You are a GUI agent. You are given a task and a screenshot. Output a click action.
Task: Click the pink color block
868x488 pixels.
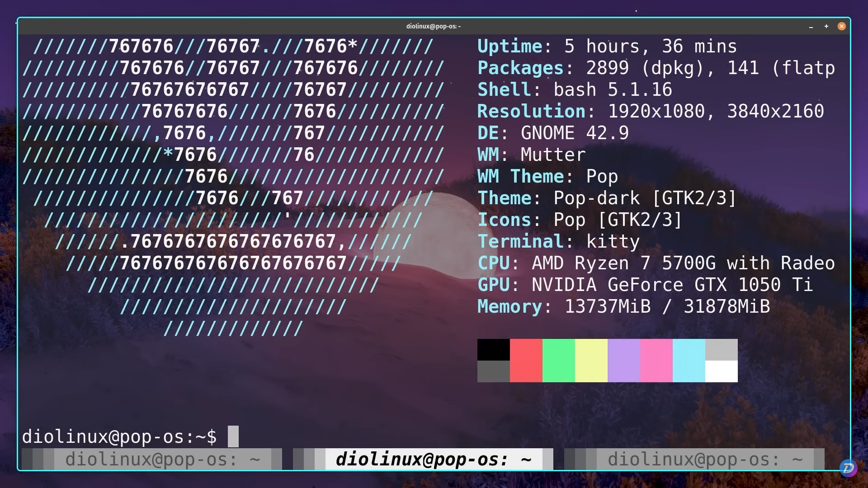[x=656, y=360]
